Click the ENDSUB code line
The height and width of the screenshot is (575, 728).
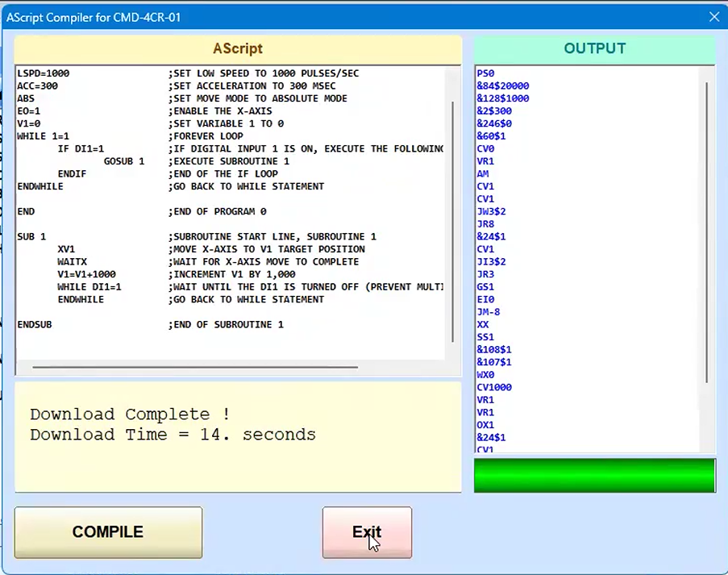coord(35,324)
